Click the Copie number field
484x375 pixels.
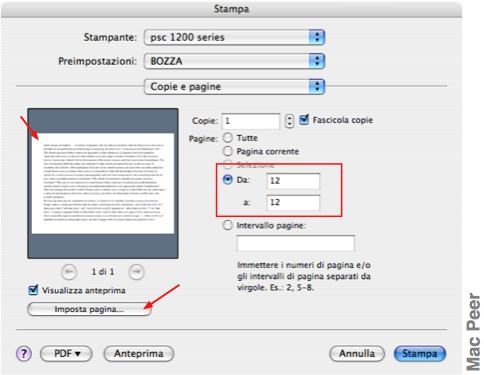tap(251, 121)
